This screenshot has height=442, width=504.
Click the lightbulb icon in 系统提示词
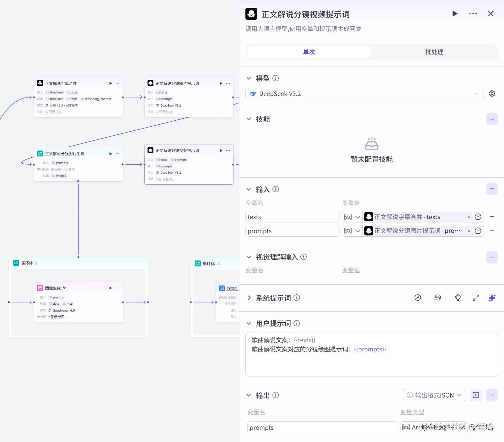pos(458,298)
